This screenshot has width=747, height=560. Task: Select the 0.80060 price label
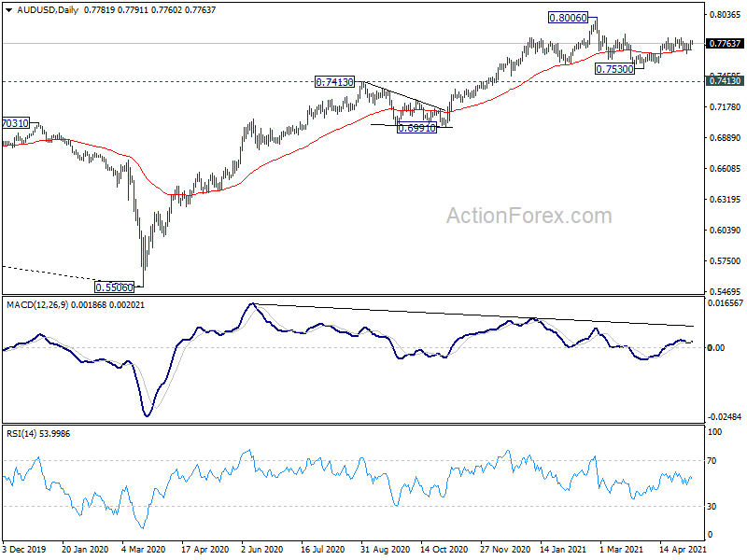568,18
